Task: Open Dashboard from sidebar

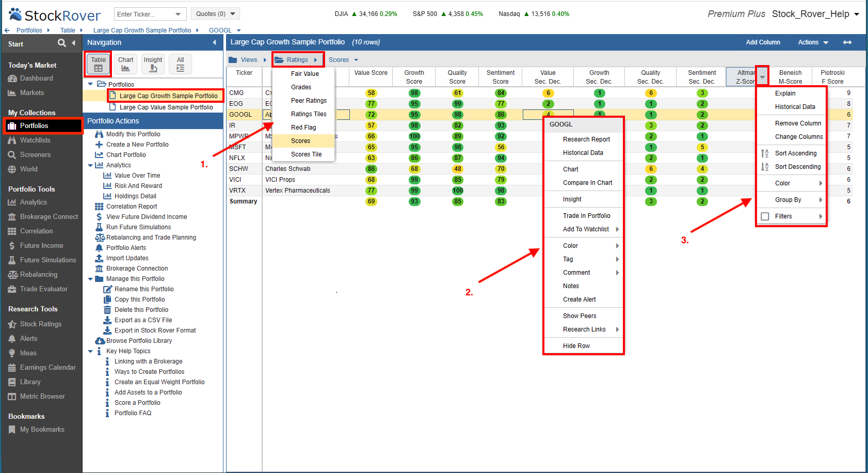Action: click(x=36, y=78)
